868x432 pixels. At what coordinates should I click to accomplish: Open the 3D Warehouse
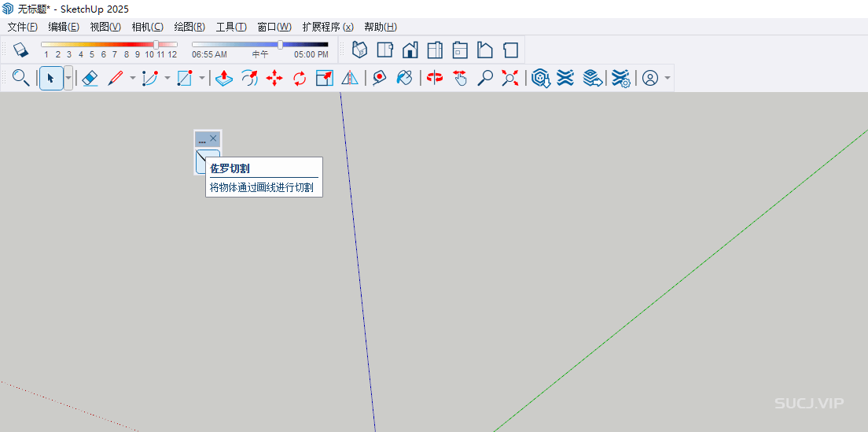coord(540,78)
